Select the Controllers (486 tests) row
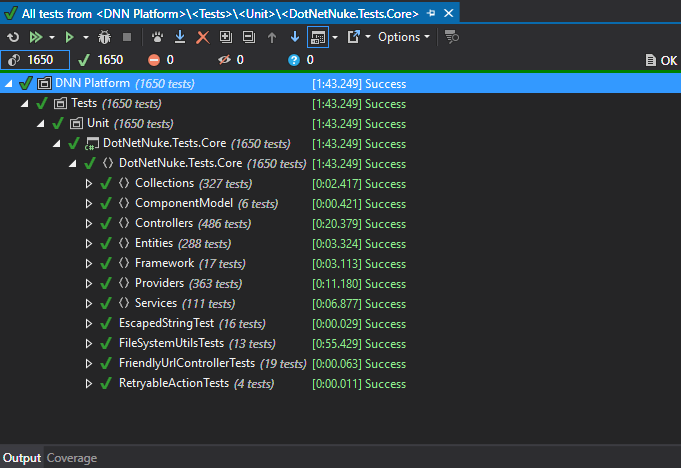The image size is (681, 468). pyautogui.click(x=340, y=224)
